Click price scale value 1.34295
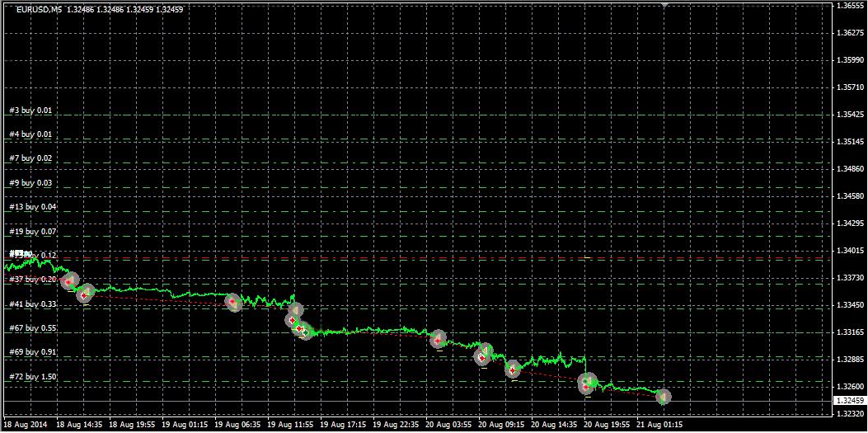Image resolution: width=868 pixels, height=433 pixels. coord(851,224)
